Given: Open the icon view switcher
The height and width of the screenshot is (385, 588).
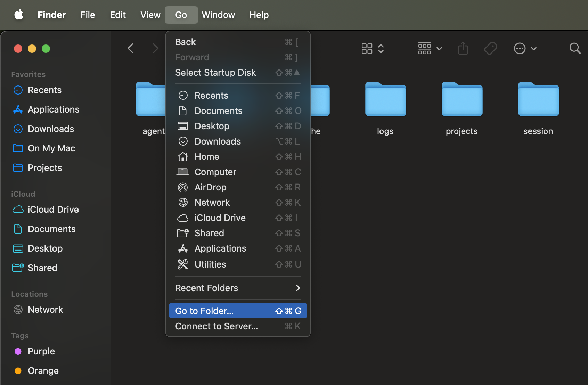Looking at the screenshot, I should [x=372, y=48].
